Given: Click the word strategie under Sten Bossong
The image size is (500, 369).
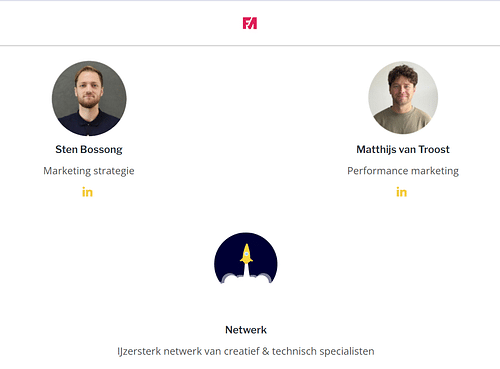Looking at the screenshot, I should pos(114,171).
